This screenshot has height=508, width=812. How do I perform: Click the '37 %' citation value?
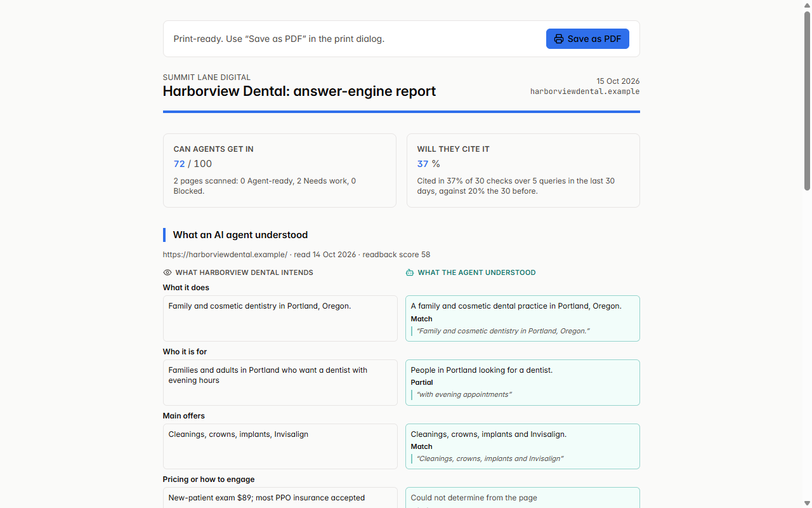coord(429,164)
